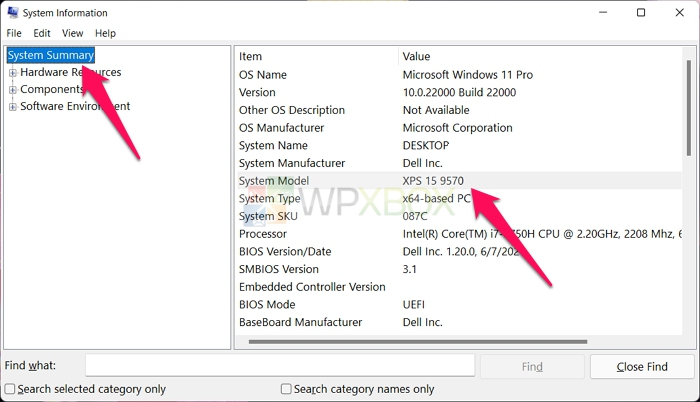Click the Close Find button
Screen dimensions: 700x402
click(642, 366)
